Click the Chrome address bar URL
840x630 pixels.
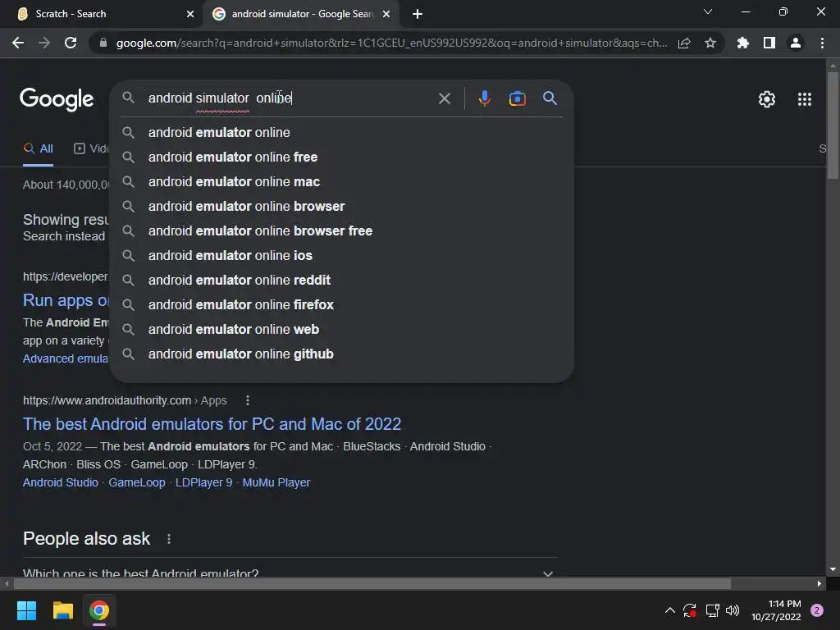coord(391,43)
